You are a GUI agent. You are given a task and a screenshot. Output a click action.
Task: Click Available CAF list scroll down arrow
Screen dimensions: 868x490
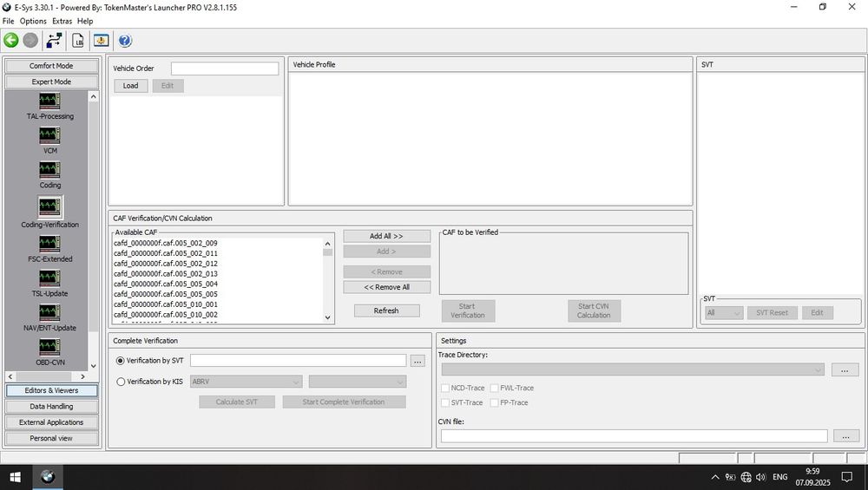pos(328,317)
